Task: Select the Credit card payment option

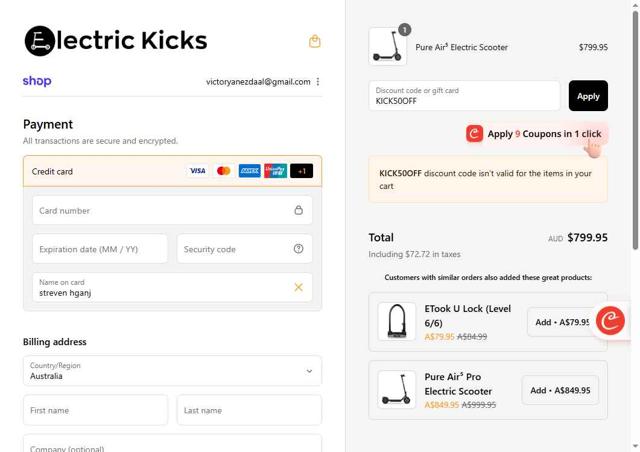Action: click(172, 171)
